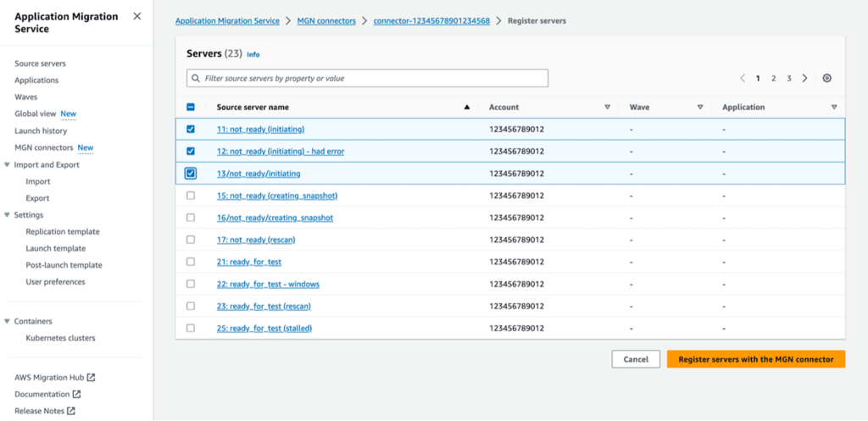Click the search magnifier icon

196,79
